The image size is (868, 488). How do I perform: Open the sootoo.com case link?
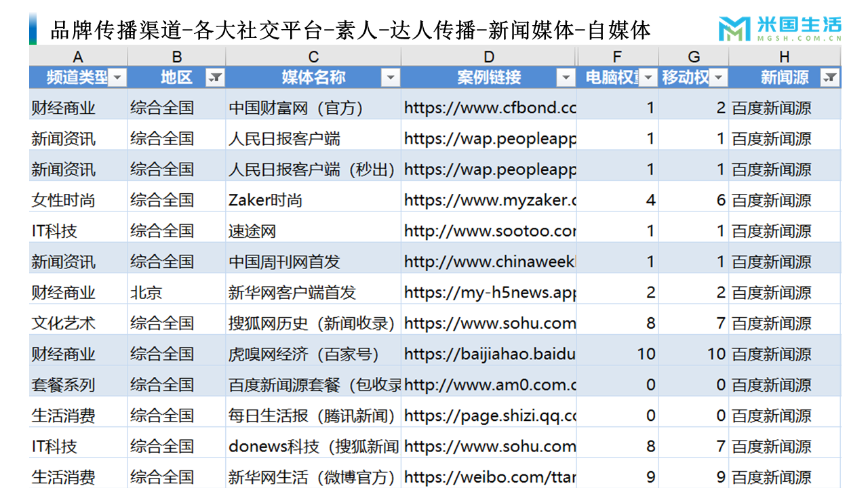coord(490,231)
